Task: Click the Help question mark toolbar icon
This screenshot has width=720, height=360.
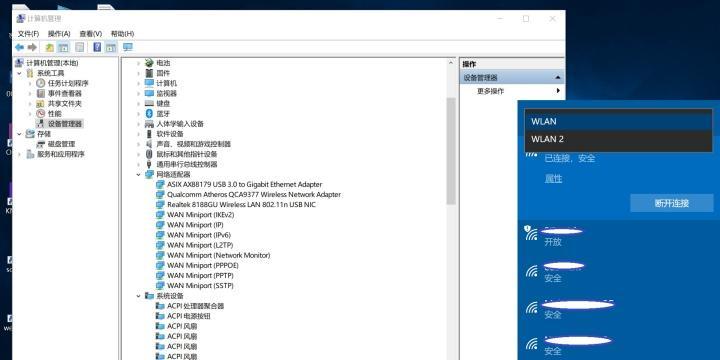Action: [97, 47]
